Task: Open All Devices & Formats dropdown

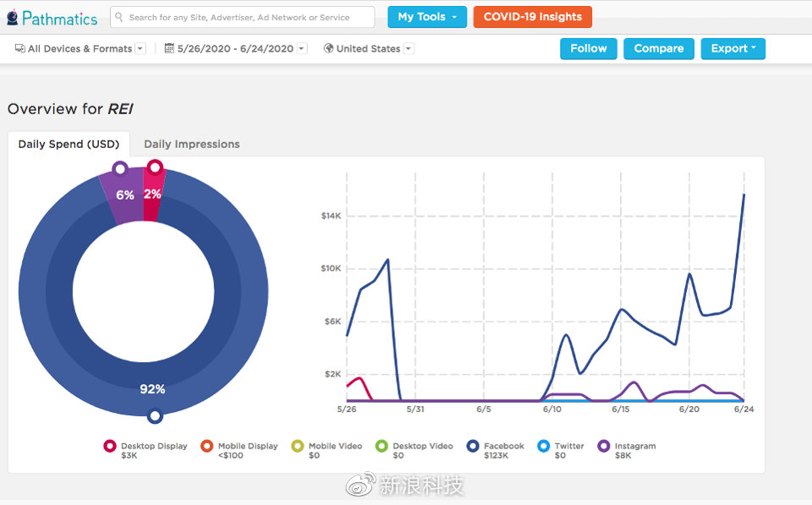Action: pos(140,49)
